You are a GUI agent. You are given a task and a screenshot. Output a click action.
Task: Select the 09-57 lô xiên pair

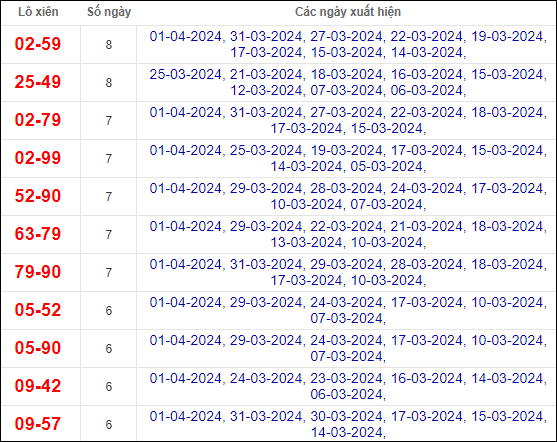coord(38,424)
